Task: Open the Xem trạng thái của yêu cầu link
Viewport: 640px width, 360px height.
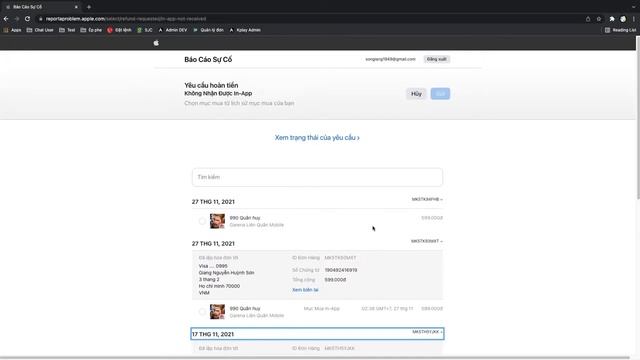Action: pyautogui.click(x=317, y=138)
